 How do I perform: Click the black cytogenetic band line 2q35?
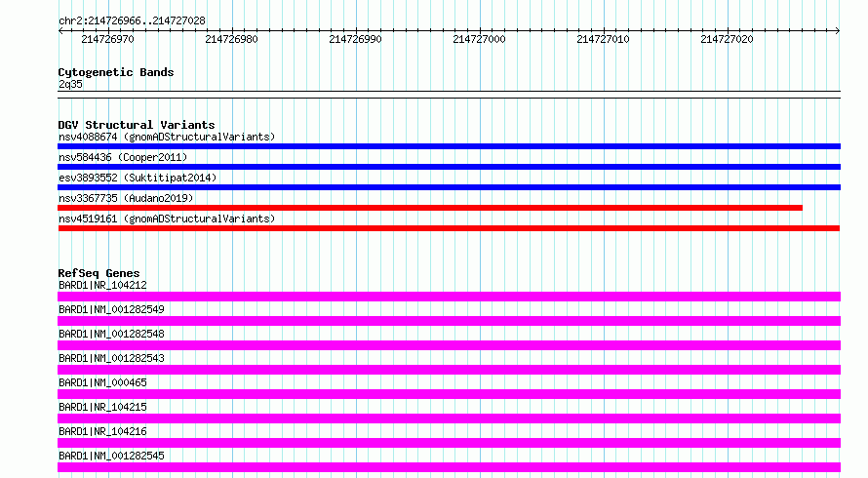449,95
